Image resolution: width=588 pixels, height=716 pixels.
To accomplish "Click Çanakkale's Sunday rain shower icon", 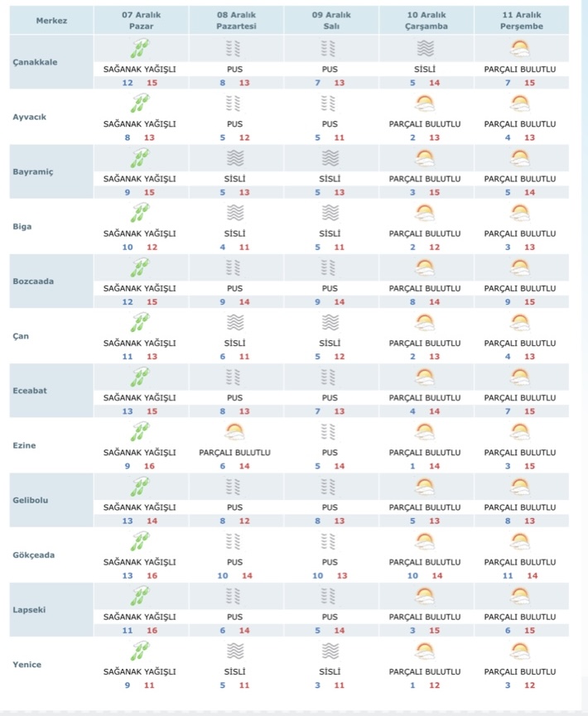I will (140, 49).
